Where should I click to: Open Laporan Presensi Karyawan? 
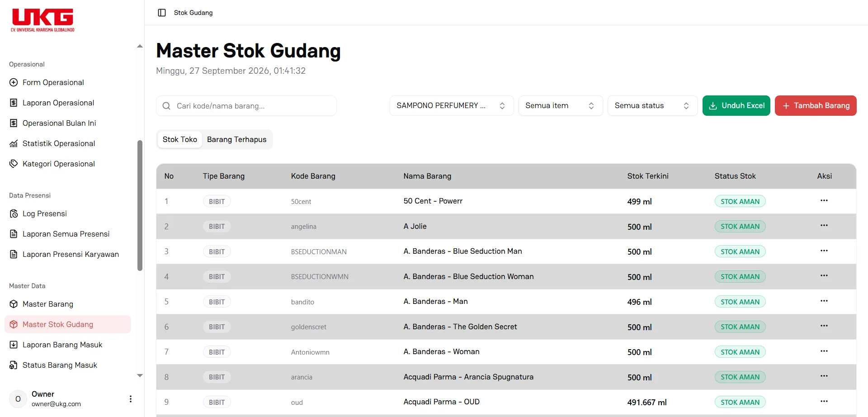point(68,254)
